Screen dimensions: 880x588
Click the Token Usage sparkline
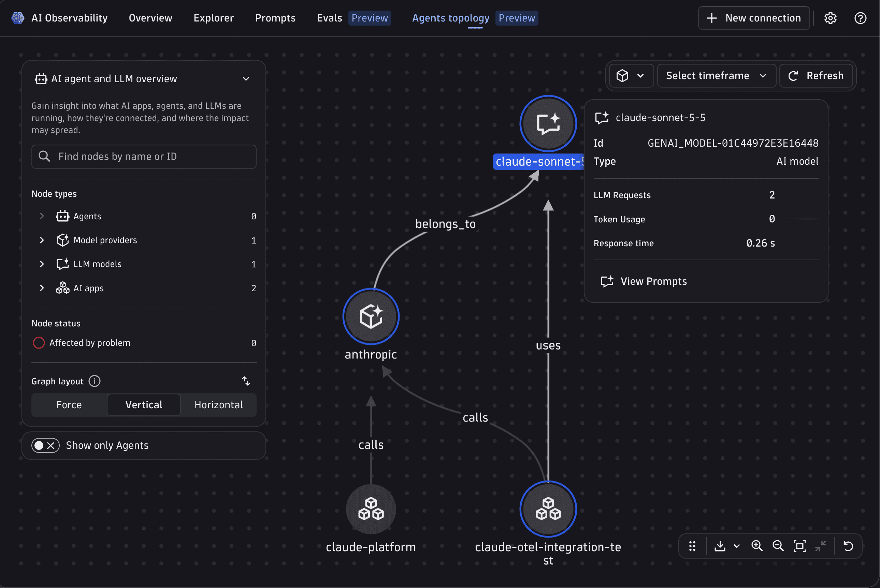click(x=800, y=219)
